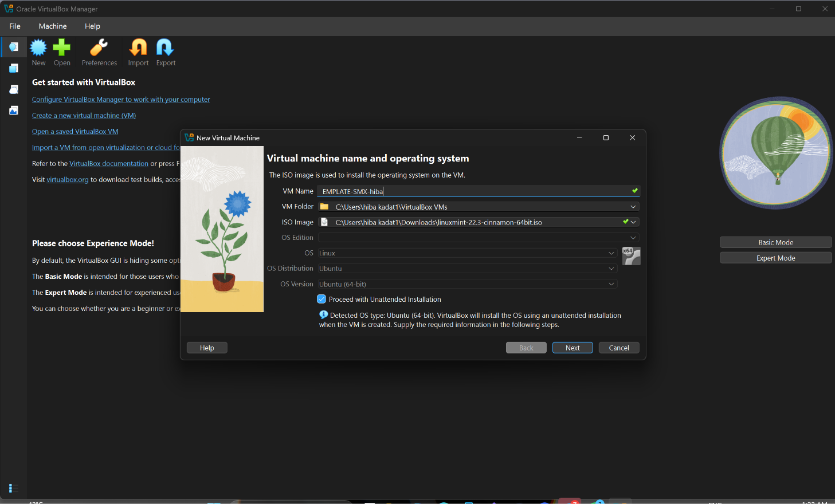Viewport: 835px width, 504px height.
Task: Open the VirtualBox documentation link
Action: point(109,164)
